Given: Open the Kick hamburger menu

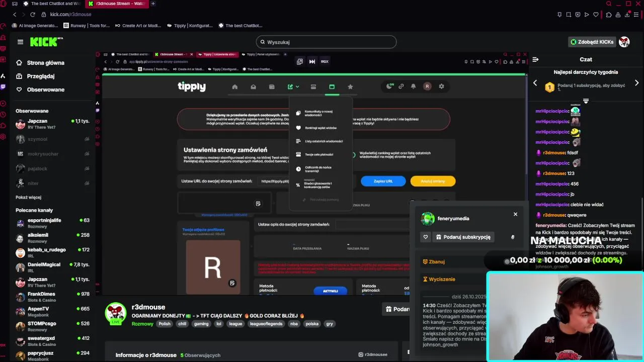Looking at the screenshot, I should pos(20,42).
